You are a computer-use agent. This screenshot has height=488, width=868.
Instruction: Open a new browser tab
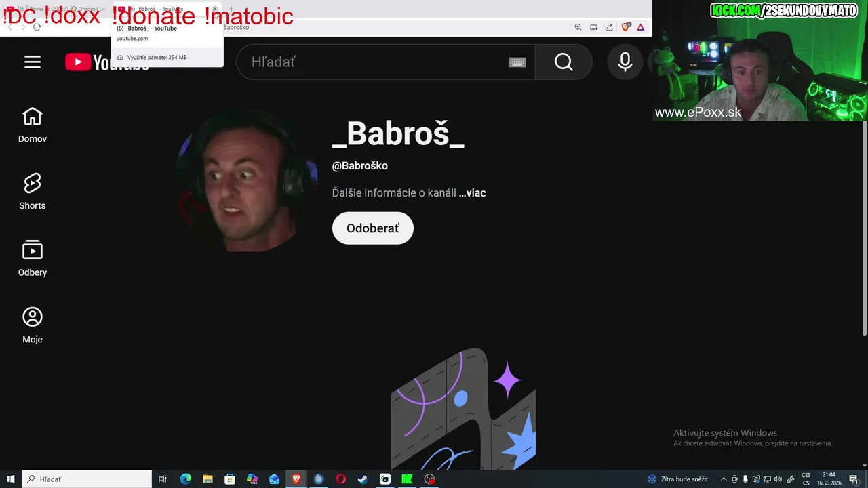(x=231, y=9)
